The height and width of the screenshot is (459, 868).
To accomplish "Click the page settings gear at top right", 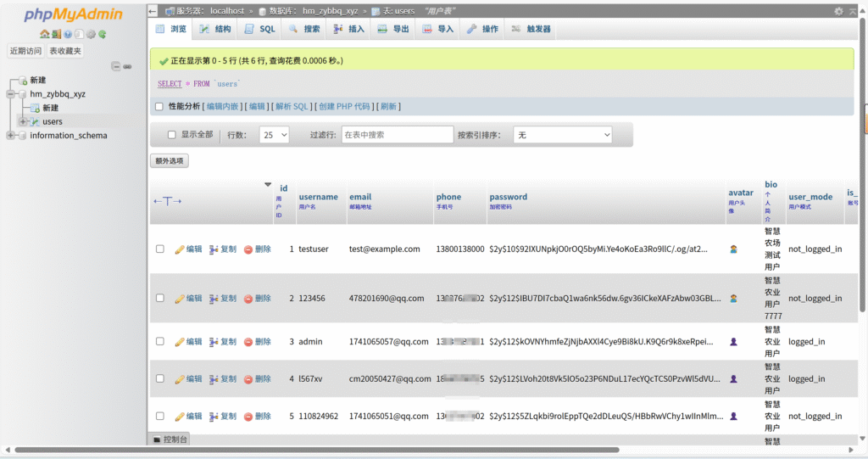I will click(839, 11).
